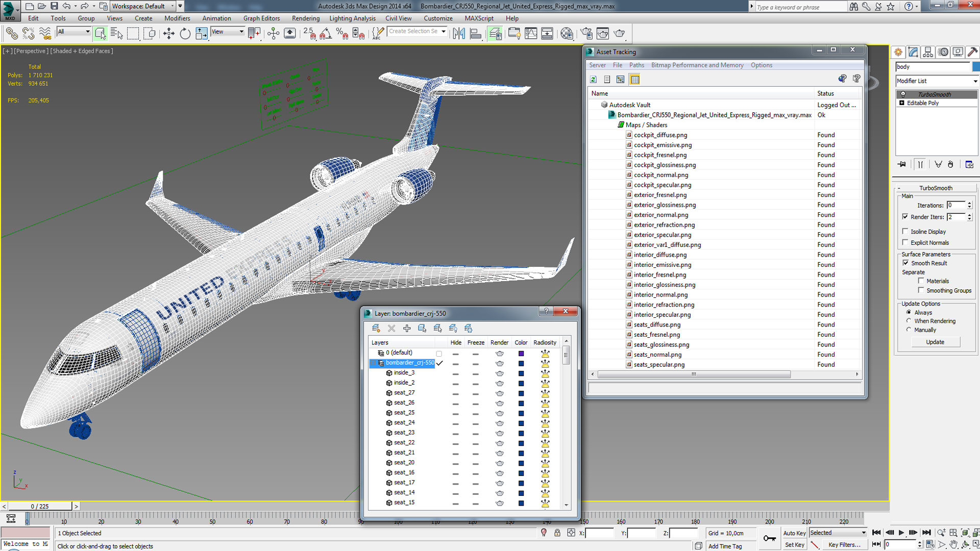Click the Update button

pyautogui.click(x=935, y=342)
